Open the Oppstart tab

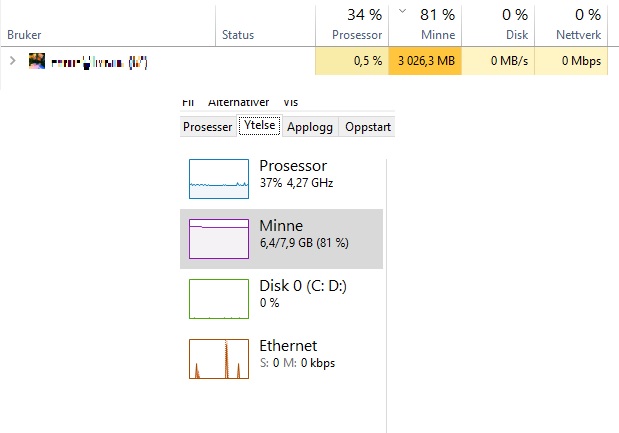(x=368, y=127)
